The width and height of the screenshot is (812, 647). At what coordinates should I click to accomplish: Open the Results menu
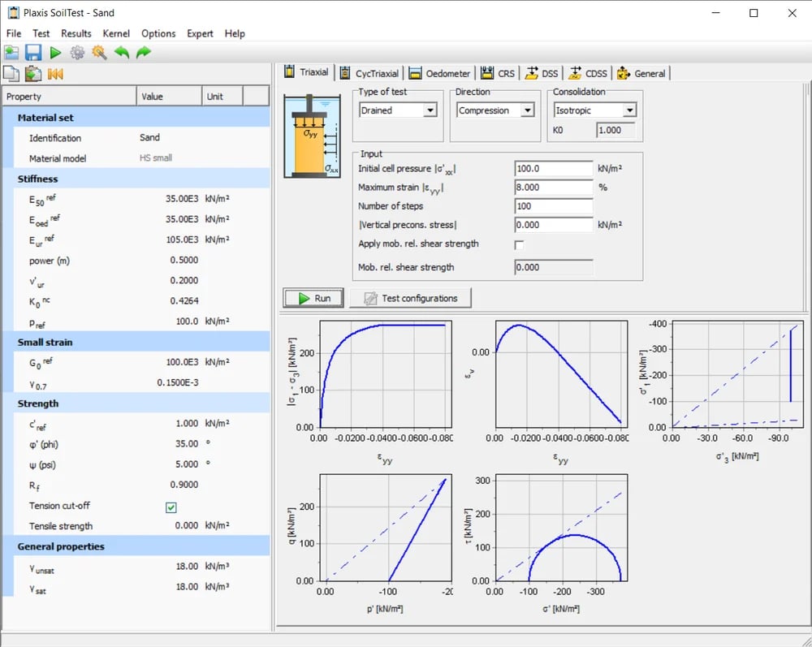pyautogui.click(x=76, y=33)
